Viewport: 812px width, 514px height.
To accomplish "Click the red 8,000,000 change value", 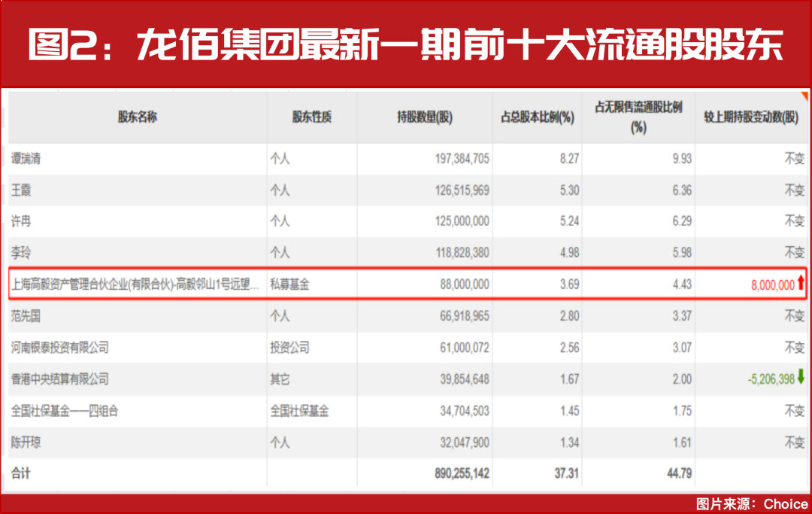I will [x=773, y=285].
